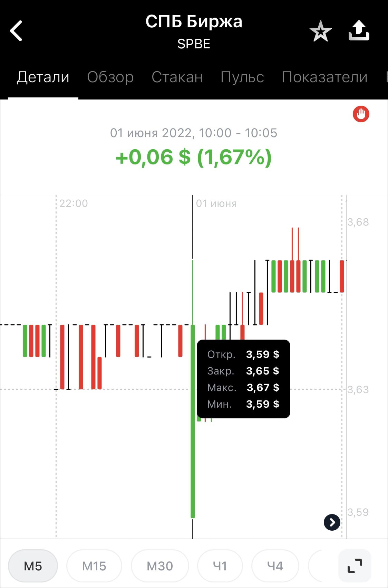
Task: Open the Обзор tab
Action: pos(110,77)
